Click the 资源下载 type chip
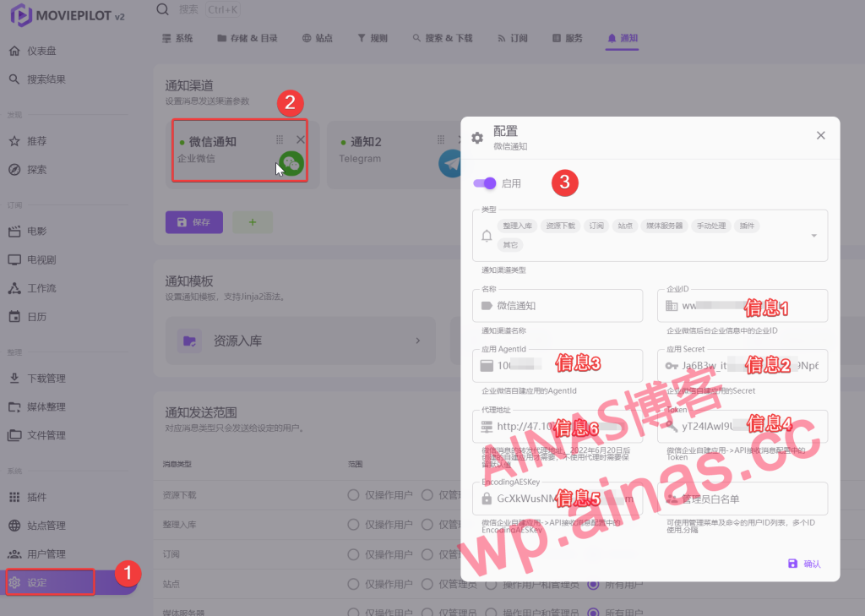865x616 pixels. click(561, 226)
